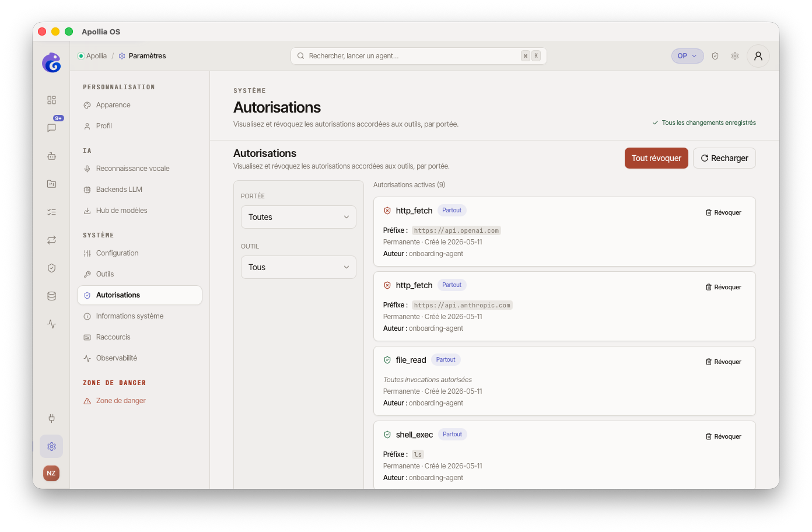This screenshot has height=532, width=812.
Task: Click the Partout badge on shell_exec
Action: pos(452,435)
